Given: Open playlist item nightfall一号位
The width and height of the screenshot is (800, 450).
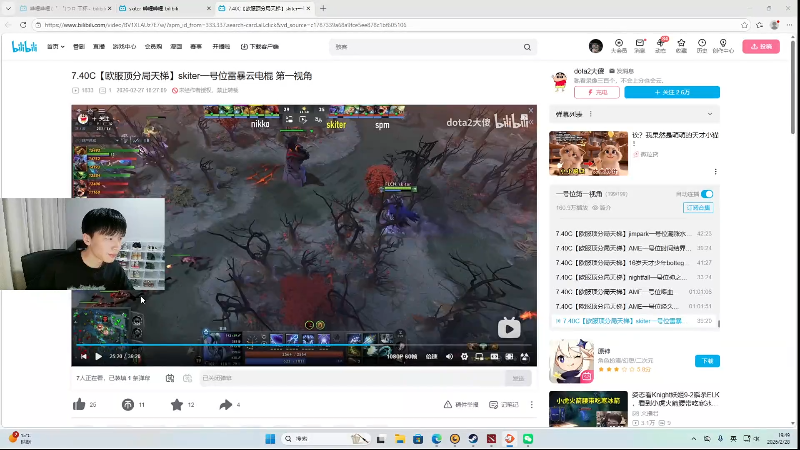Looking at the screenshot, I should pyautogui.click(x=633, y=277).
